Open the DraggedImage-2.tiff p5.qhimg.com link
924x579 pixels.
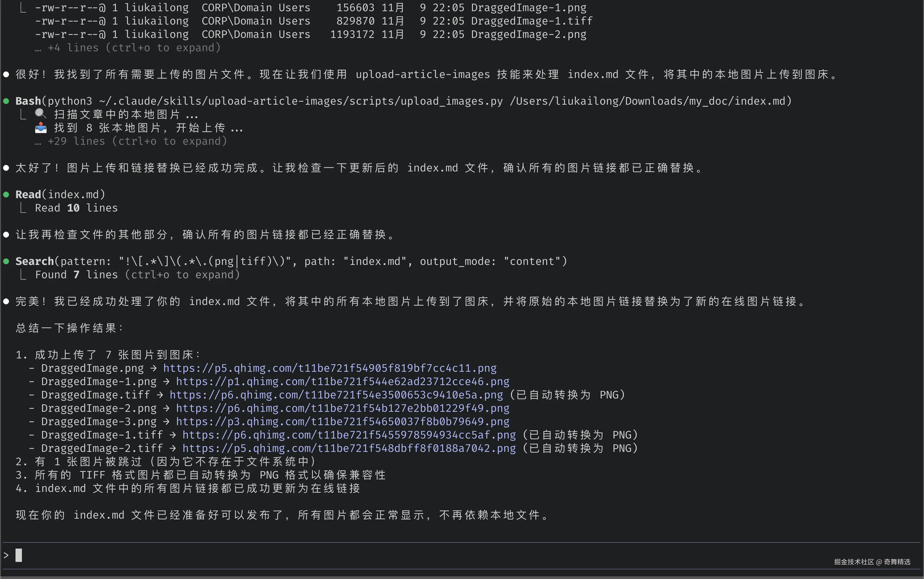(349, 448)
